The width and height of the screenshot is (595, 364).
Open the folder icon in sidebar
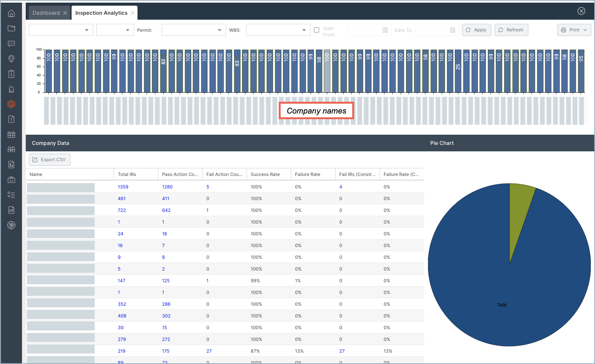[x=11, y=28]
